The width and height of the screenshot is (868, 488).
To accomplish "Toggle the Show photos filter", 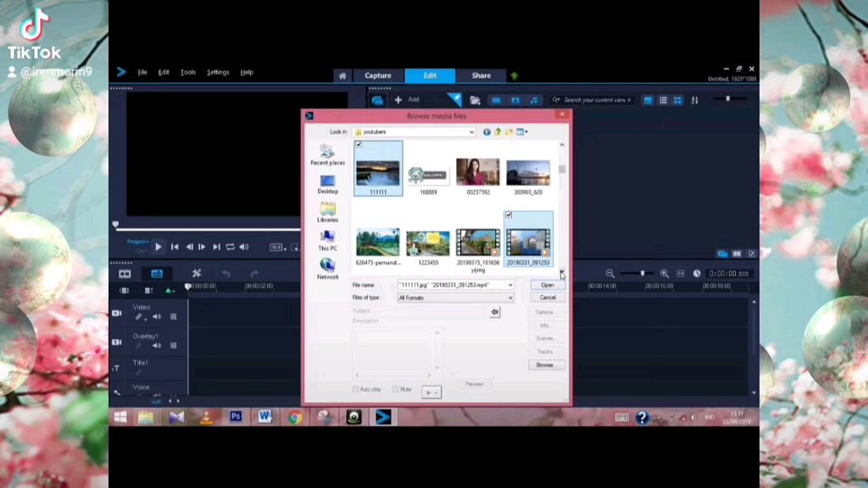I will [x=515, y=100].
